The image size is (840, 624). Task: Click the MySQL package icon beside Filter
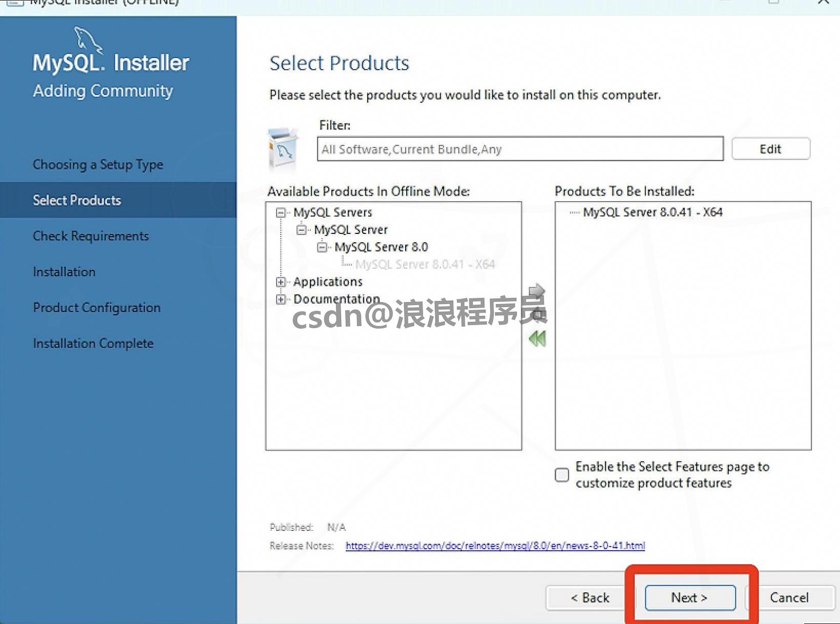click(x=282, y=148)
